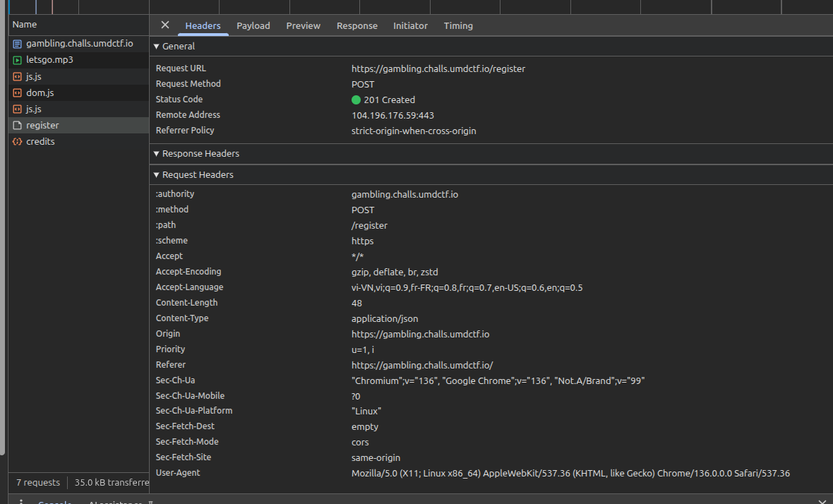Click the file icon beside register request
Image resolution: width=833 pixels, height=504 pixels.
click(18, 125)
